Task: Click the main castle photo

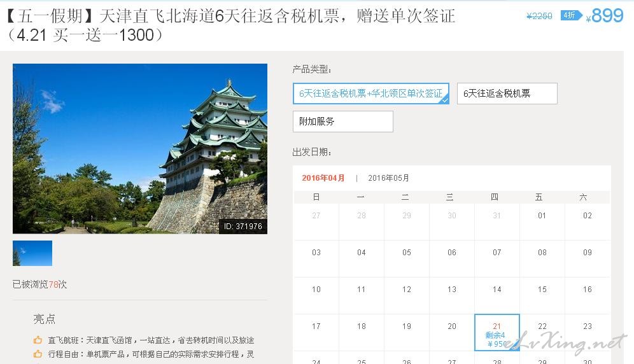Action: tap(140, 148)
